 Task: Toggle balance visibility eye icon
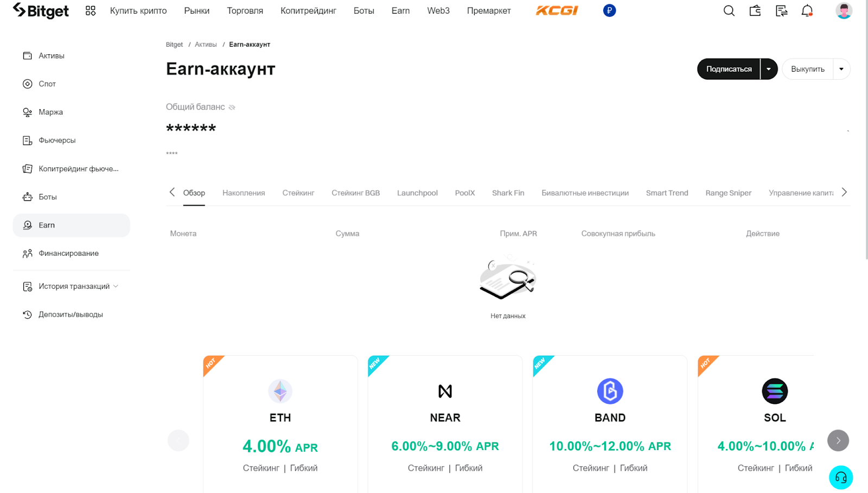tap(232, 108)
